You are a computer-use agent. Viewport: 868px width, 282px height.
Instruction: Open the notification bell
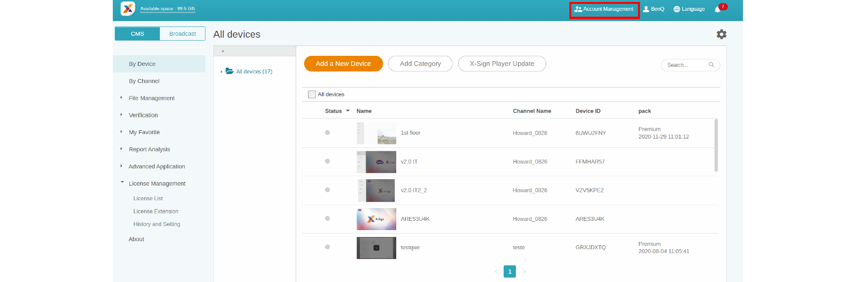(717, 9)
